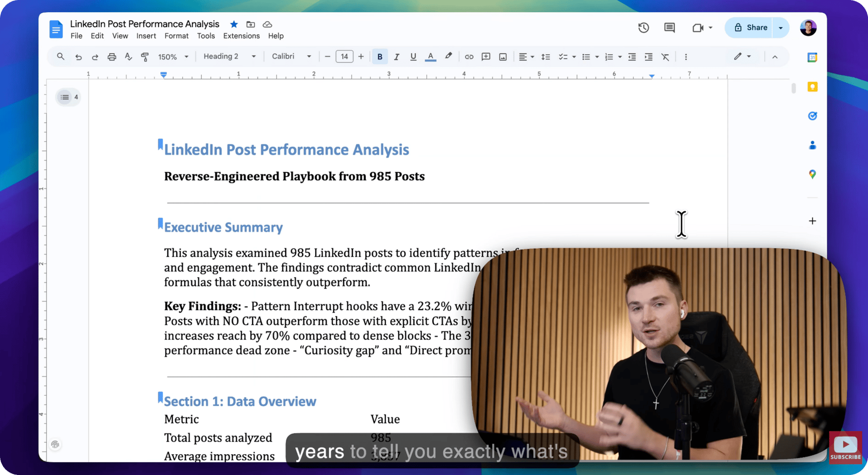Open Google Maps side panel

click(x=812, y=174)
